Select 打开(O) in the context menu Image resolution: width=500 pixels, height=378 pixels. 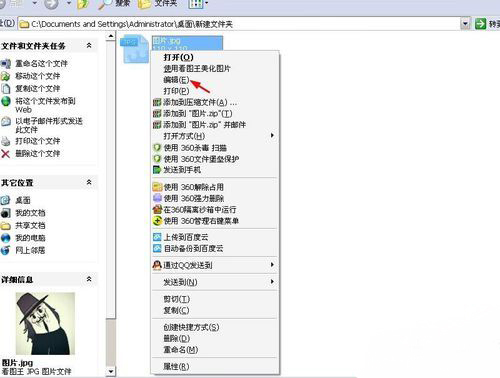(x=178, y=57)
